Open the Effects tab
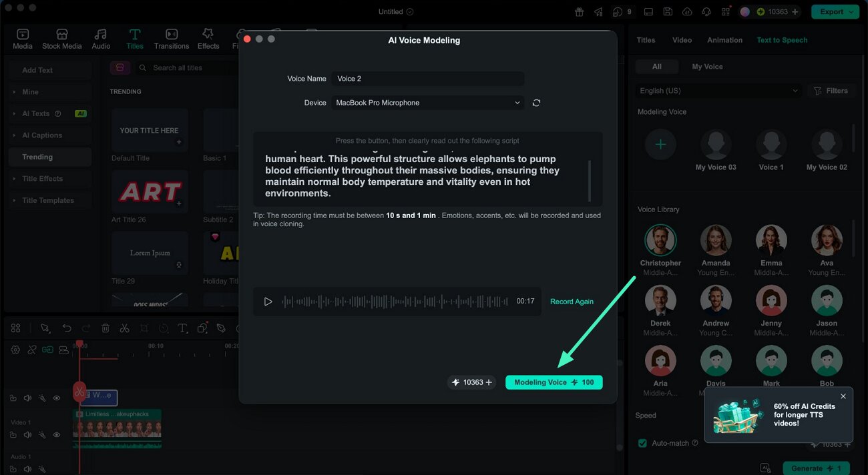The width and height of the screenshot is (868, 475). pyautogui.click(x=208, y=39)
